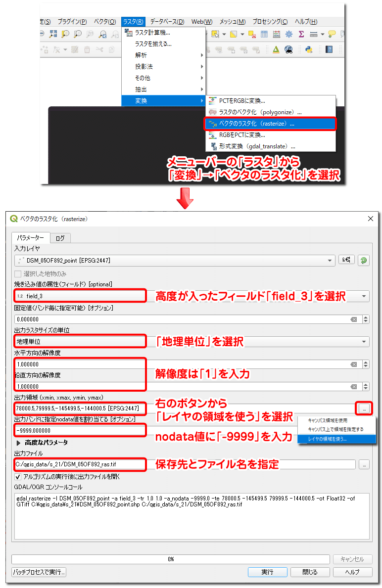Choose レイヤの領域を使う... from popup
Screen dimensions: 382x588
pyautogui.click(x=336, y=439)
